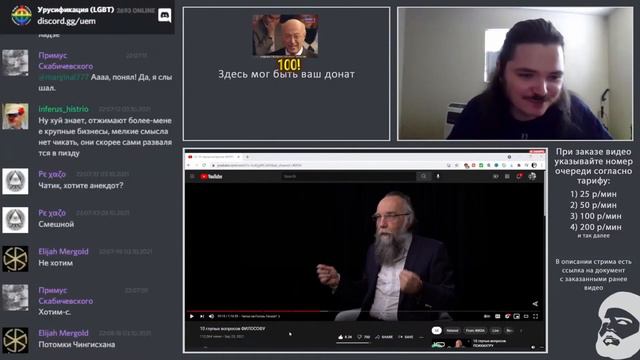Enable theater mode in player
640x360 pixels.
[x=526, y=316]
